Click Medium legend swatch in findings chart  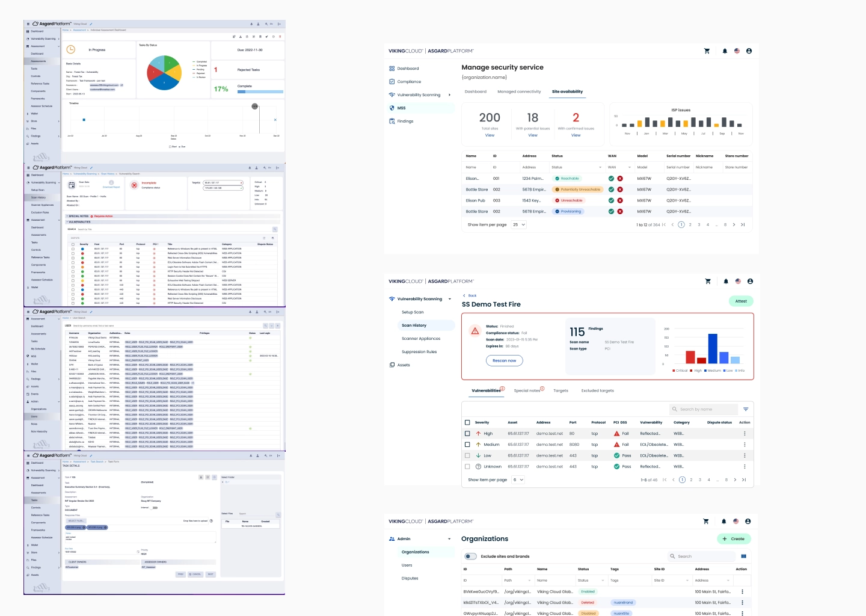(705, 371)
